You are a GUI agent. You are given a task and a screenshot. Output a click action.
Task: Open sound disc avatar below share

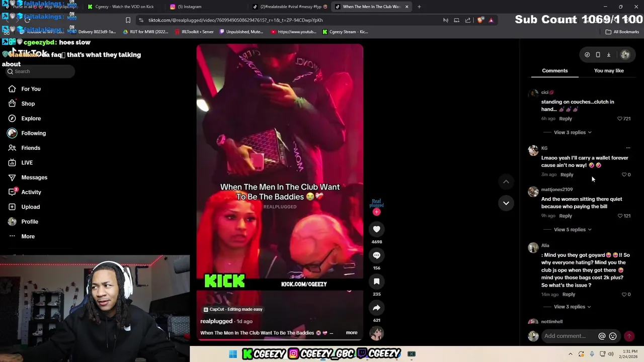(376, 333)
